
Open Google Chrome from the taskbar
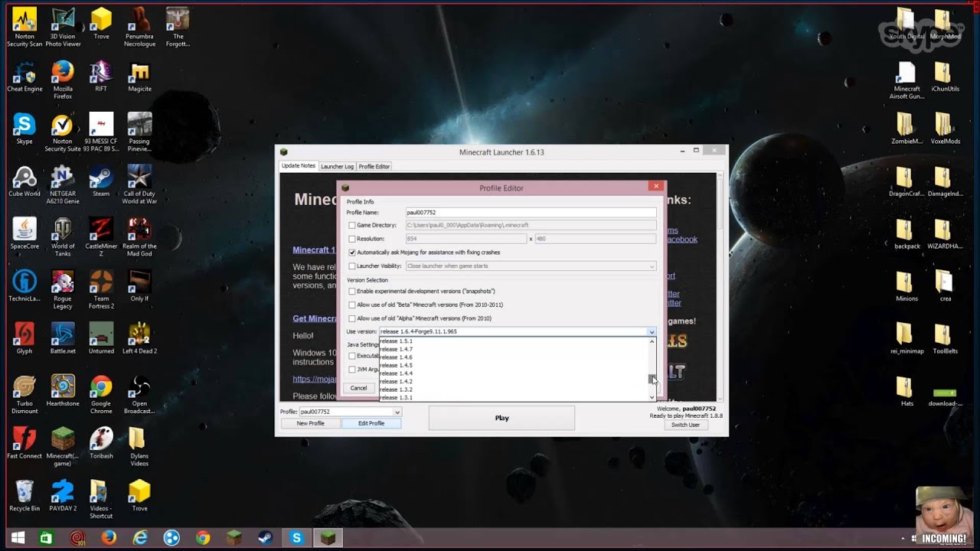pyautogui.click(x=202, y=538)
